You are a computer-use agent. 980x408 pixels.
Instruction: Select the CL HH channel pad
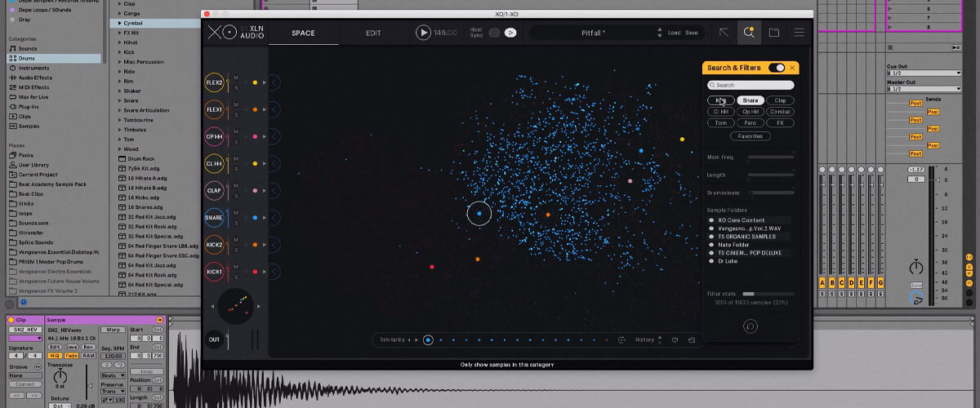coord(214,164)
